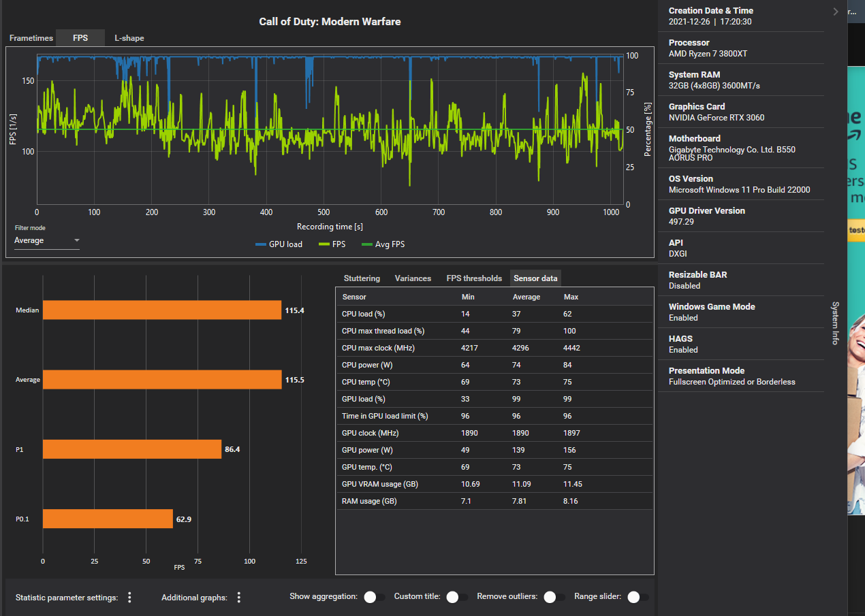Click the P0.1 orange bar

click(108, 519)
